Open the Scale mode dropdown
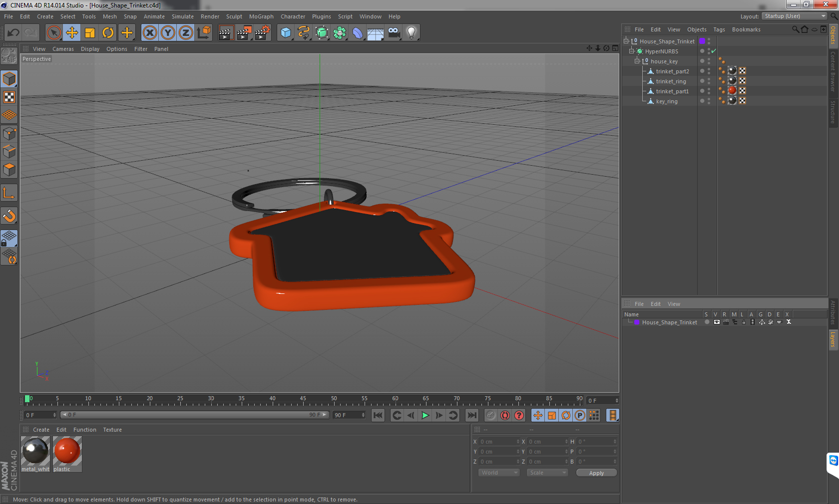 (x=547, y=473)
